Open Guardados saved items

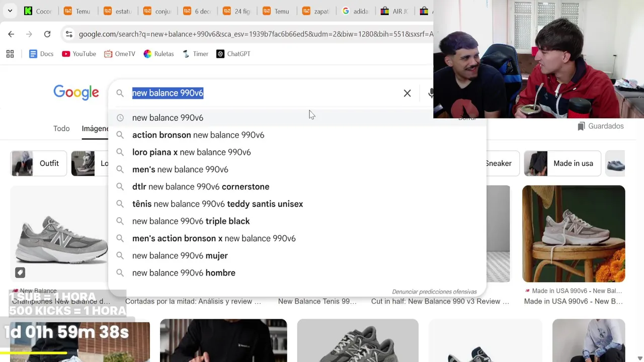tap(601, 126)
